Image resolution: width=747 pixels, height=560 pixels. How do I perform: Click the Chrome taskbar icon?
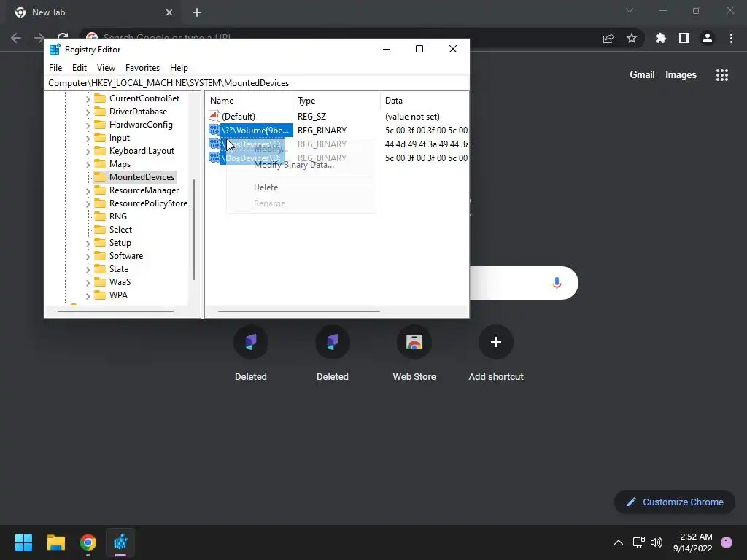click(88, 542)
